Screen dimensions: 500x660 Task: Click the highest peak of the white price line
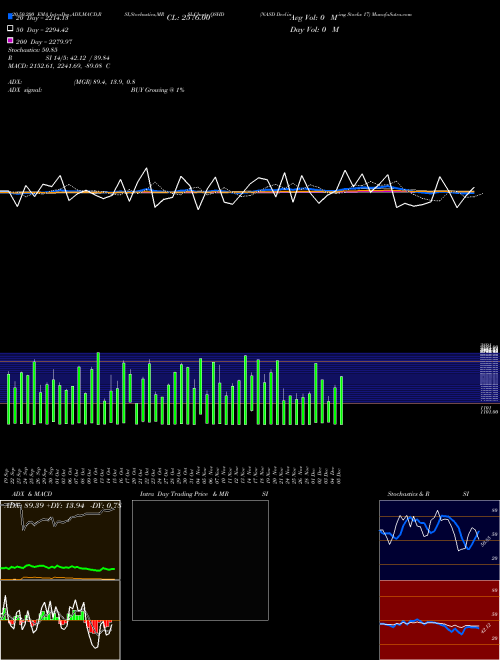tap(146, 168)
